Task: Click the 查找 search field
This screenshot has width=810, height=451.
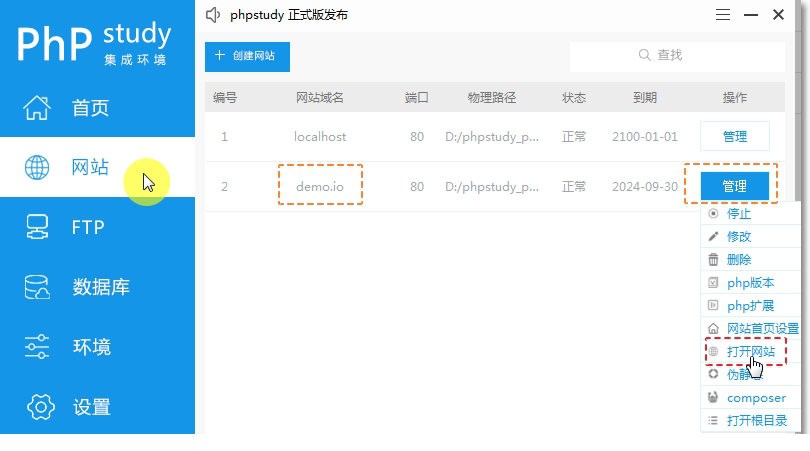Action: 677,56
